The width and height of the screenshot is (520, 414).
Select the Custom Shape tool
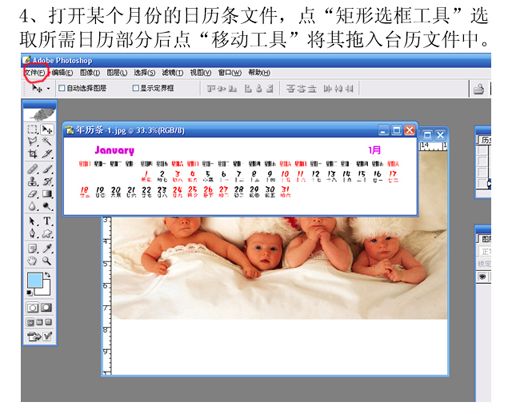click(x=47, y=233)
